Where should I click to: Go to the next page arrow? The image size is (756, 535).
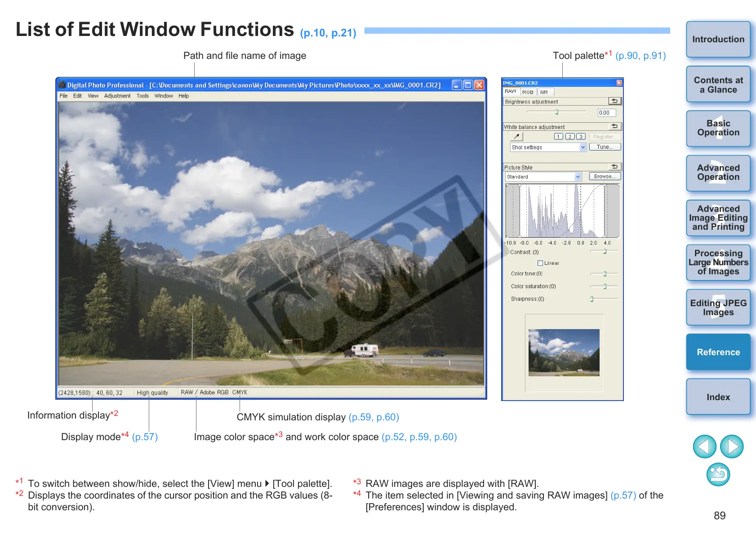(x=732, y=446)
